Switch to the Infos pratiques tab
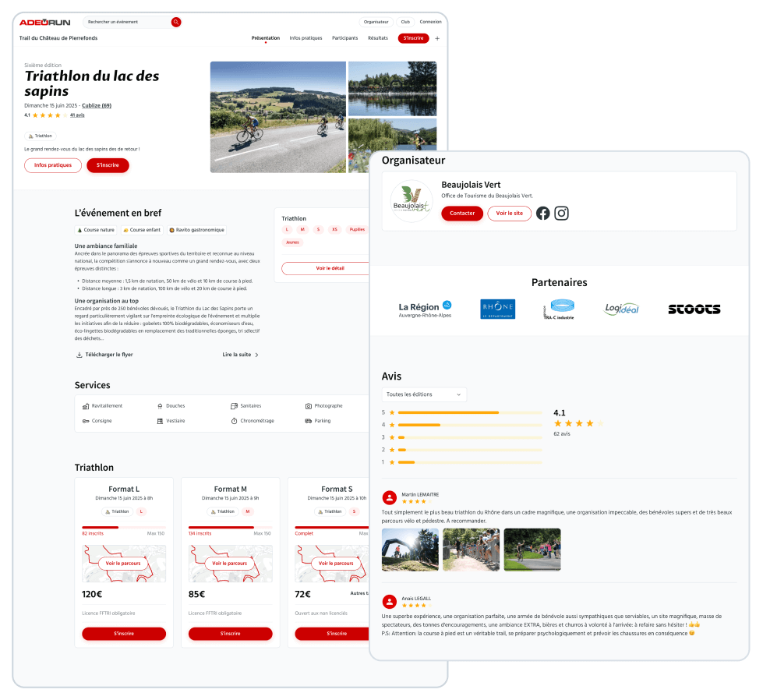763x700 pixels. tap(306, 38)
